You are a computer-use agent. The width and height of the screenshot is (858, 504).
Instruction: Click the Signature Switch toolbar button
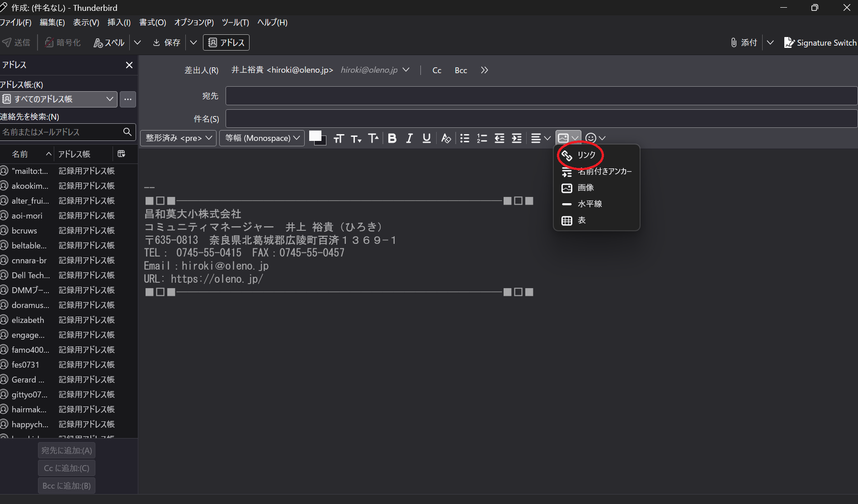tap(820, 42)
